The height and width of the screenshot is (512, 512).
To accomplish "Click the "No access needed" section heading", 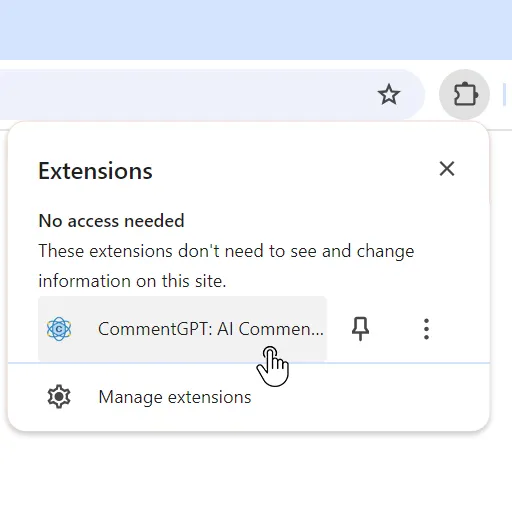I will [111, 221].
